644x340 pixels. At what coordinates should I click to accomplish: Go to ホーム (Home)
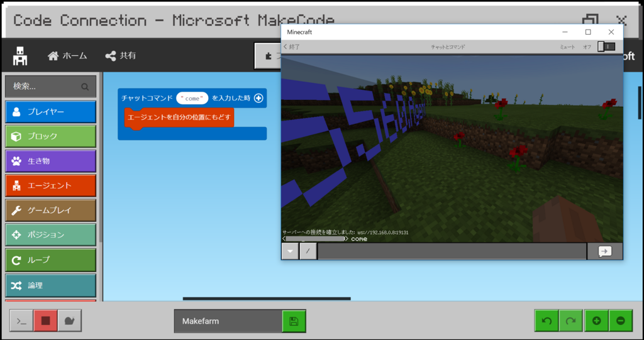(x=67, y=56)
